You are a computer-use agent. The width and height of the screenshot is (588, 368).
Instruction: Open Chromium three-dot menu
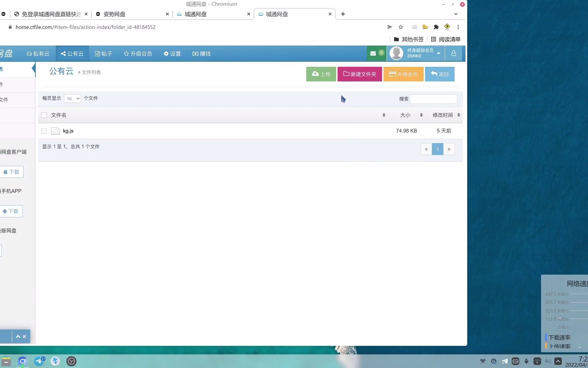[458, 27]
